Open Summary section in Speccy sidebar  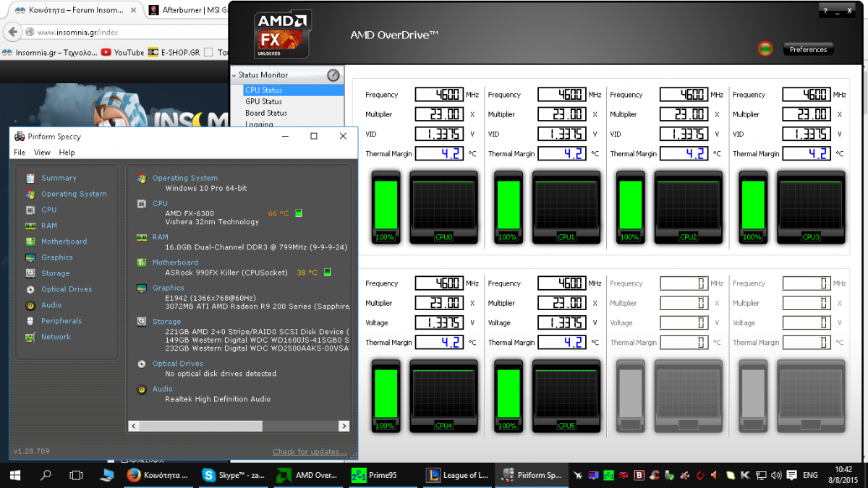(59, 178)
